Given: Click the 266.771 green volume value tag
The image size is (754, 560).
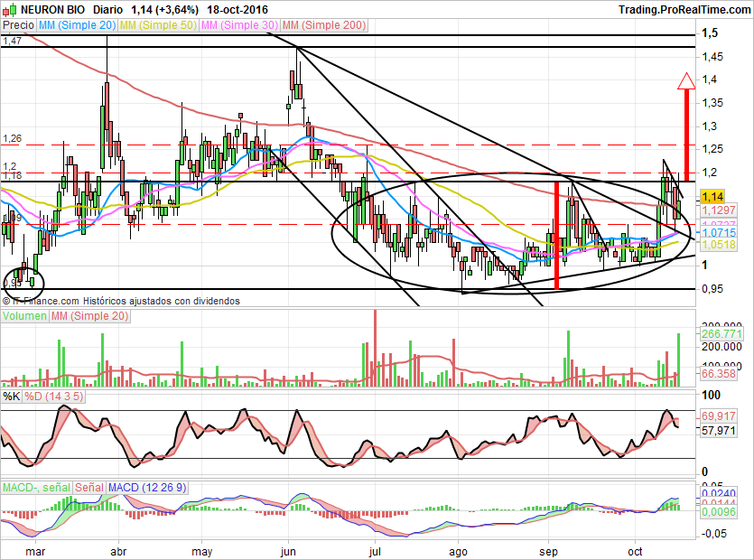Looking at the screenshot, I should coord(721,333).
